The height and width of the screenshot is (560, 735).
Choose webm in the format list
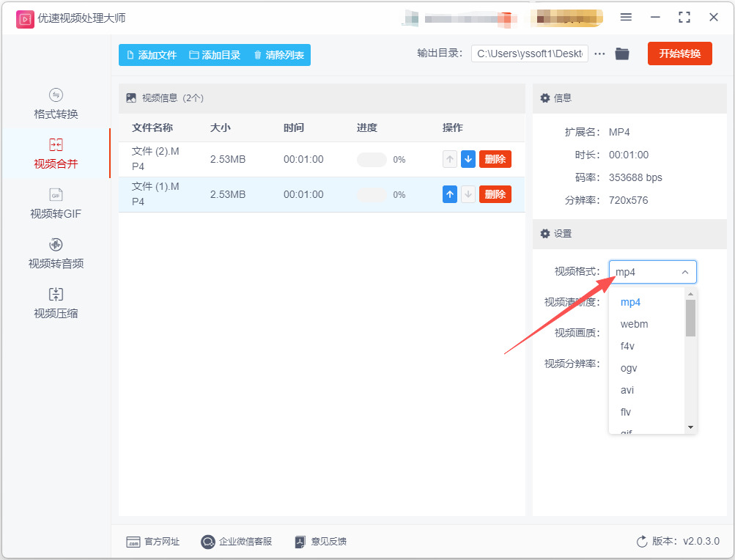[634, 324]
